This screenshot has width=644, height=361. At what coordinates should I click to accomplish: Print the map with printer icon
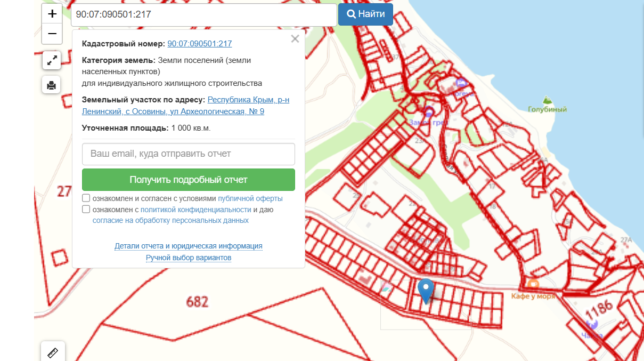tap(52, 85)
